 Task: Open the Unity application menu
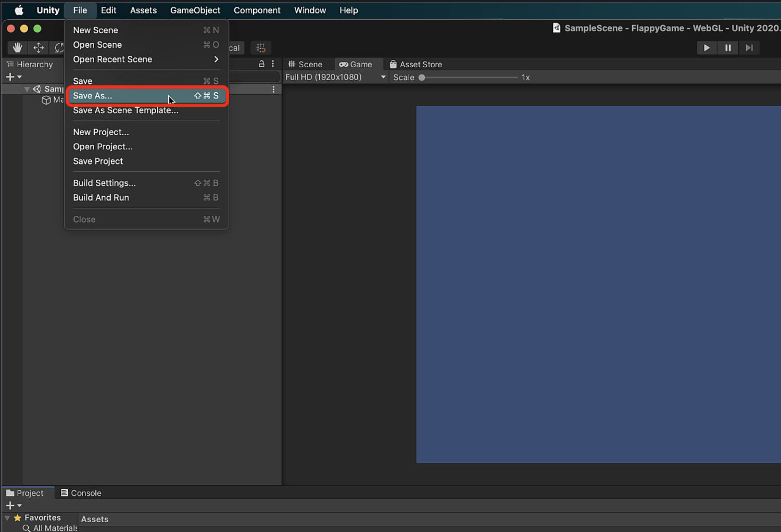click(x=48, y=10)
